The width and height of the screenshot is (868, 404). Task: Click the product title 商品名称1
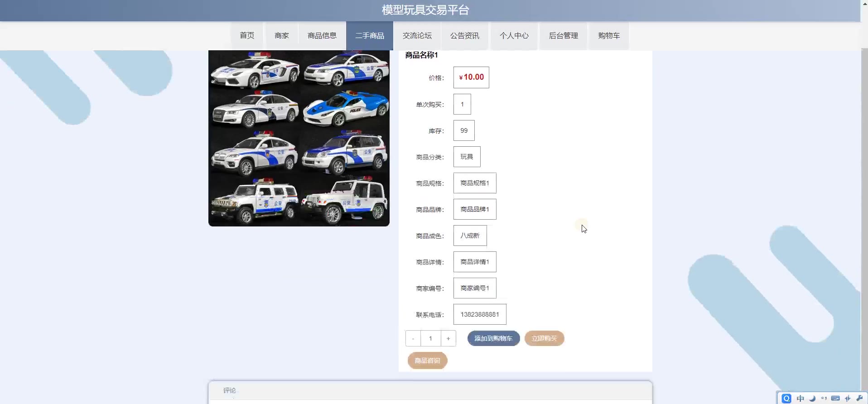tap(421, 55)
